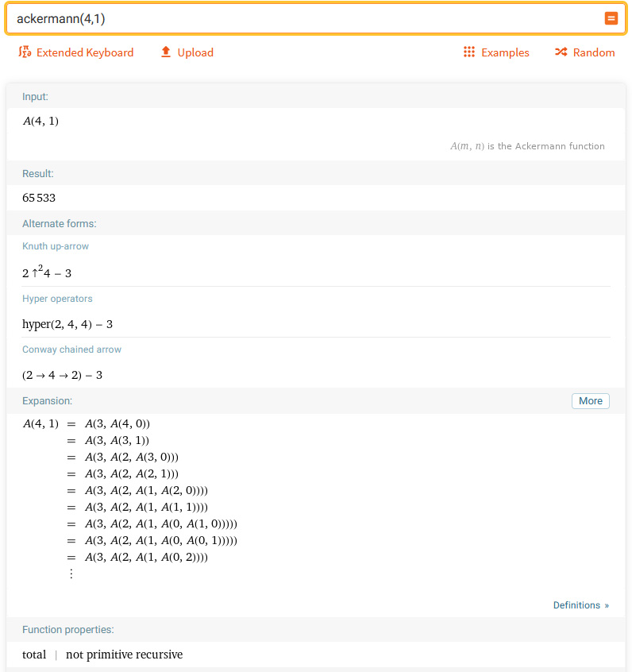
Task: Click the Function properties header
Action: (x=67, y=629)
